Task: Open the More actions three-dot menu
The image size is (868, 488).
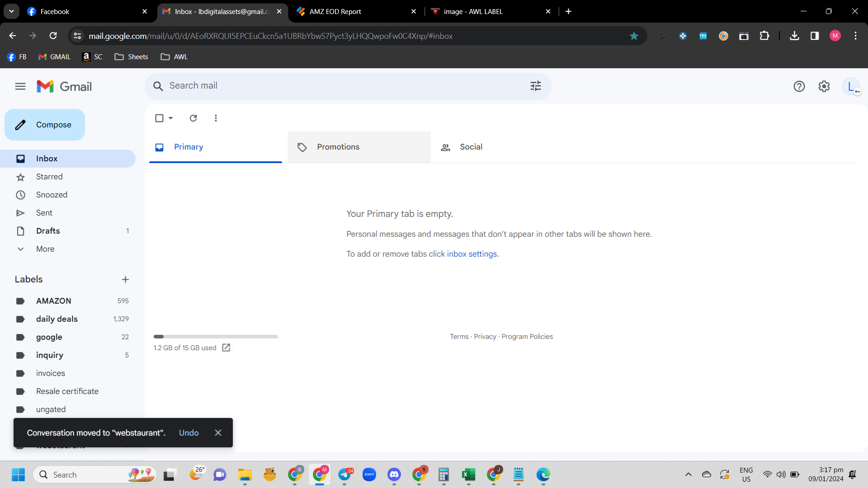Action: [216, 118]
